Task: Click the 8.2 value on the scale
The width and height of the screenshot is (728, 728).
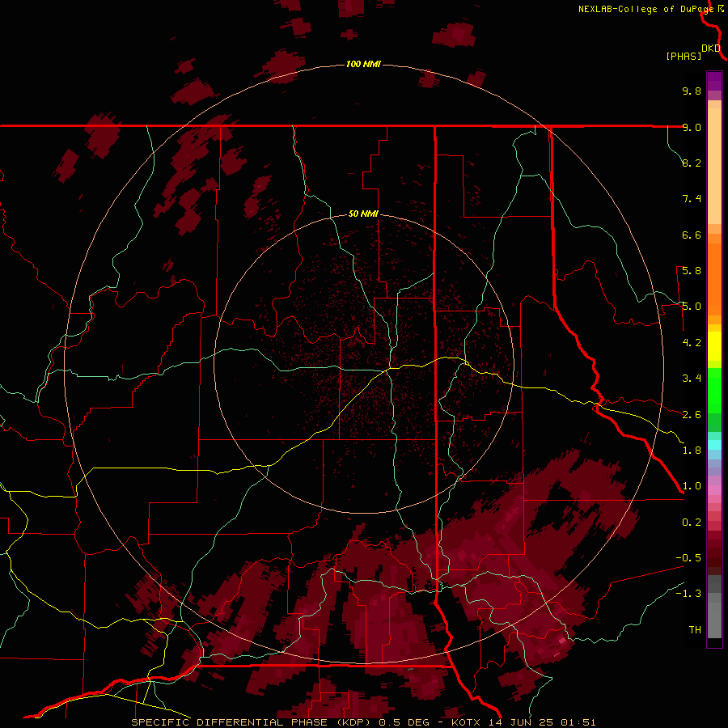Action: 692,163
